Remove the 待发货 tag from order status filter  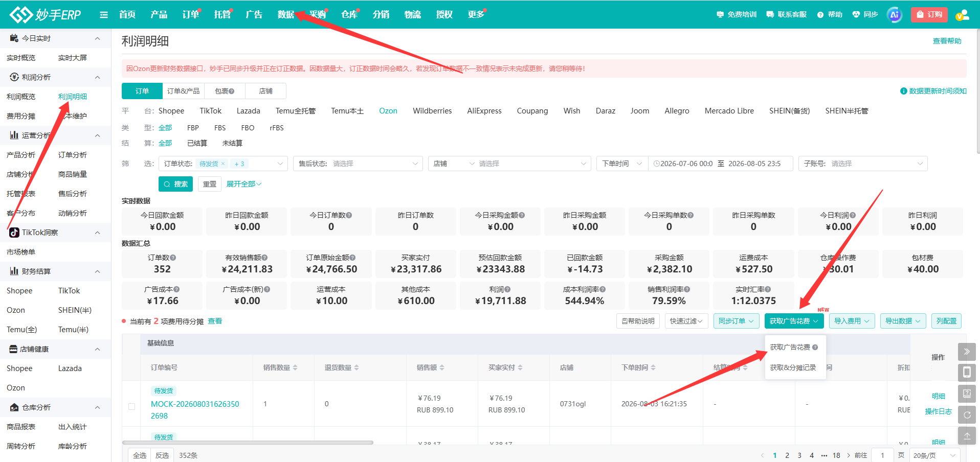[223, 164]
